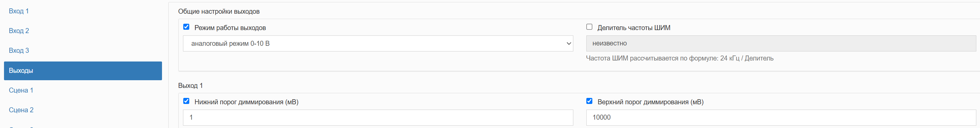This screenshot has width=980, height=128.
Task: Open the Вход 2 section
Action: pos(19,31)
